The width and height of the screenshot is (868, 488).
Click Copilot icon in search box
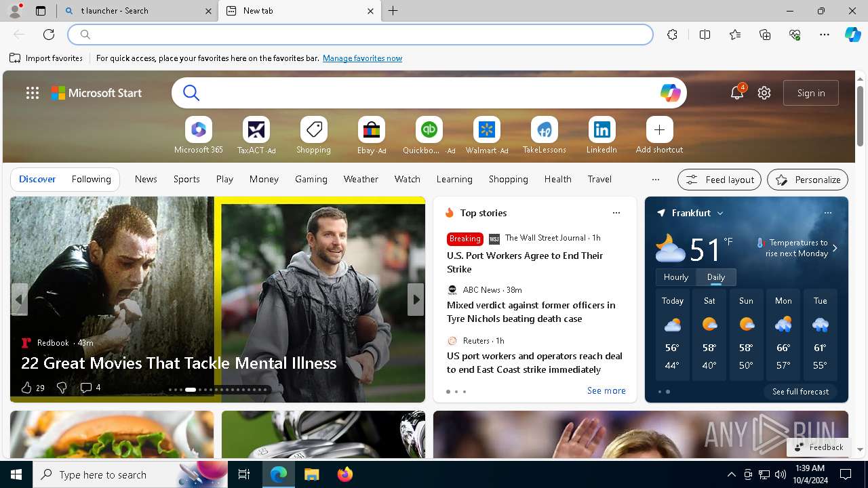(x=670, y=93)
